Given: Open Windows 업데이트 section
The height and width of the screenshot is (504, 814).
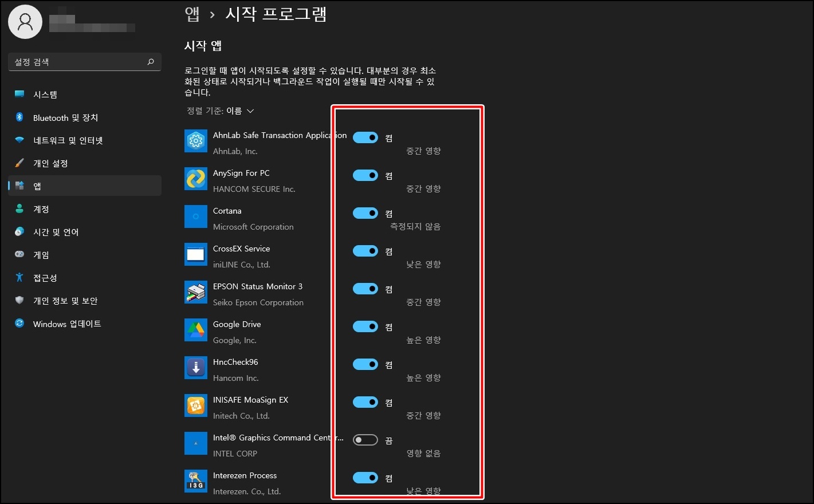Looking at the screenshot, I should [85, 324].
